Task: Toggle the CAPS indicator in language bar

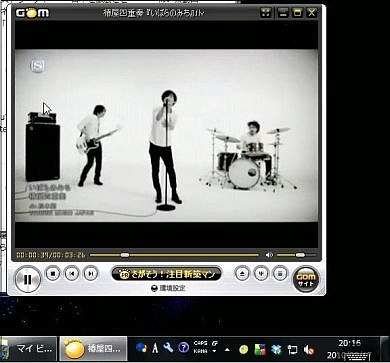Action: click(x=200, y=343)
